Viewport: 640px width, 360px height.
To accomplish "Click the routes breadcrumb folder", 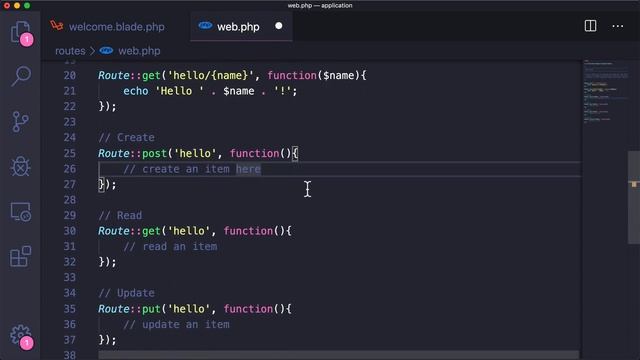I will 70,51.
